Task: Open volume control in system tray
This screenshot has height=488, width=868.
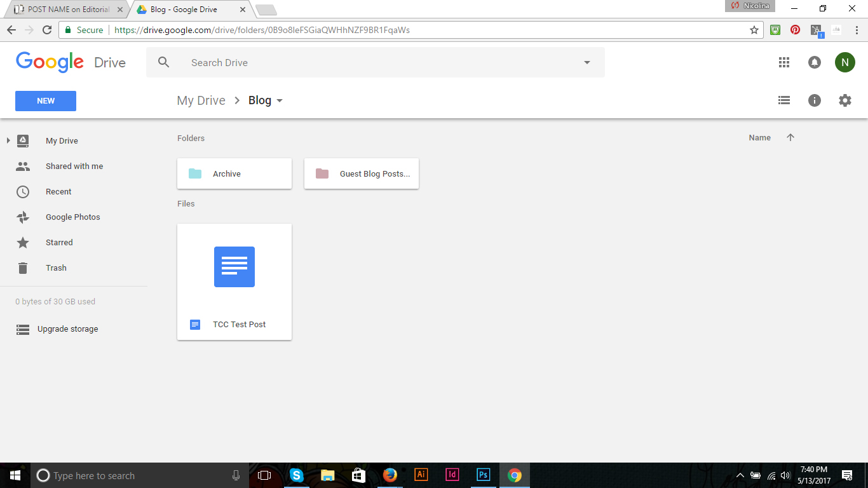Action: (785, 475)
